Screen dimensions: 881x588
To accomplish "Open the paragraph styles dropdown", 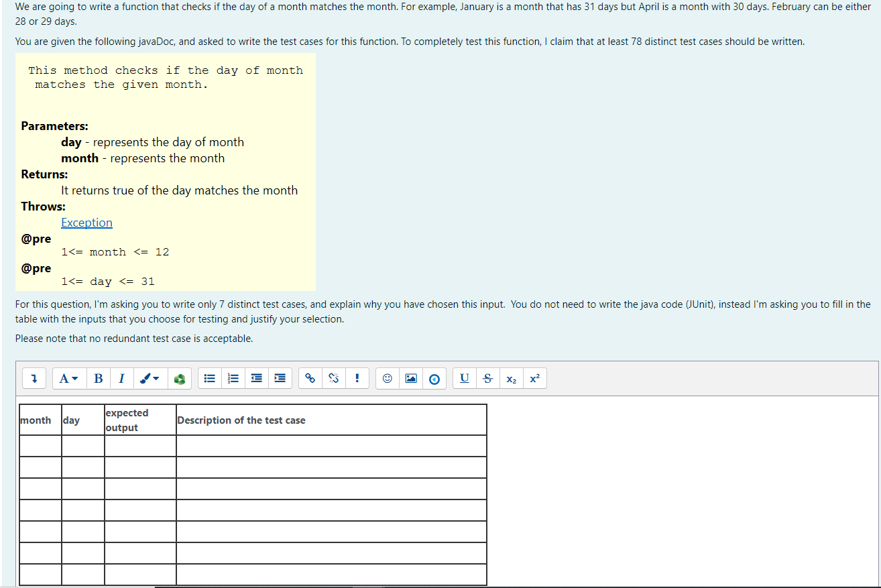I will click(x=68, y=378).
